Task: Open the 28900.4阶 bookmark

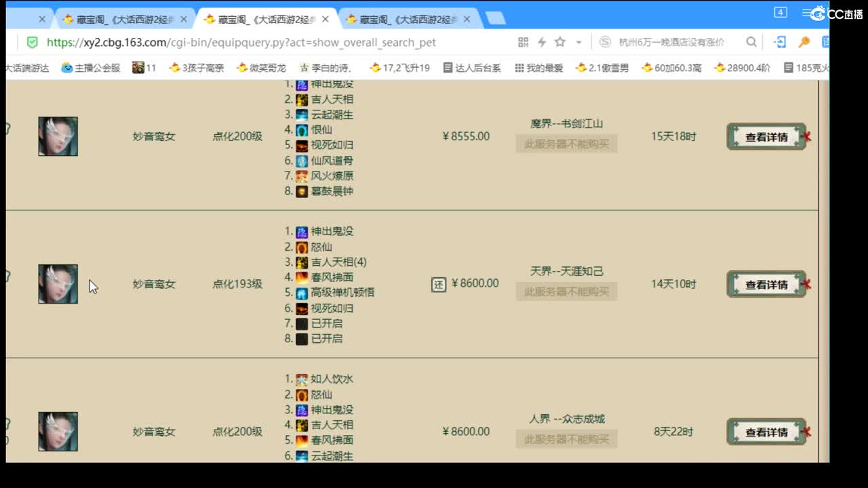Action: (742, 68)
